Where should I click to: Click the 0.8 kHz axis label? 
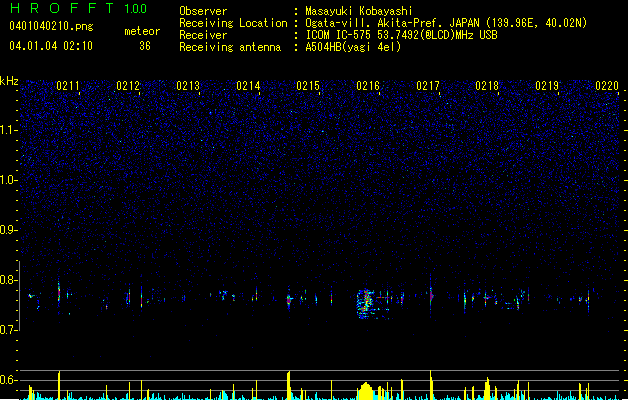click(x=8, y=280)
